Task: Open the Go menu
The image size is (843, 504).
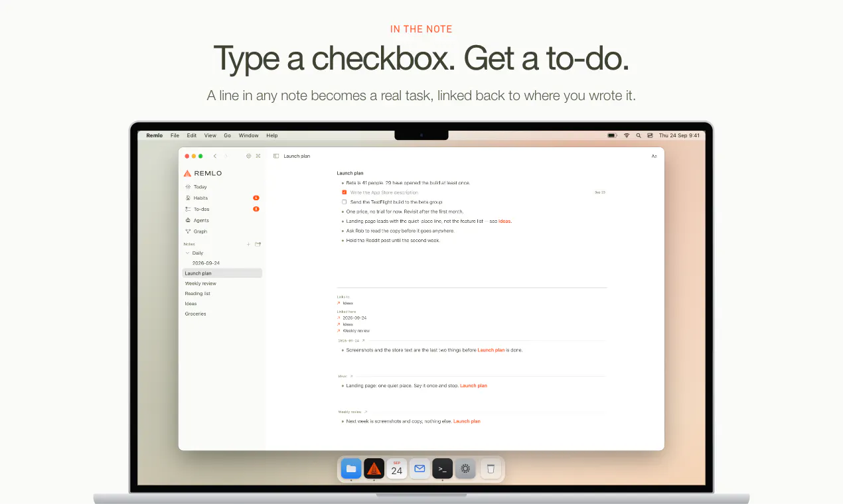Action: (228, 135)
